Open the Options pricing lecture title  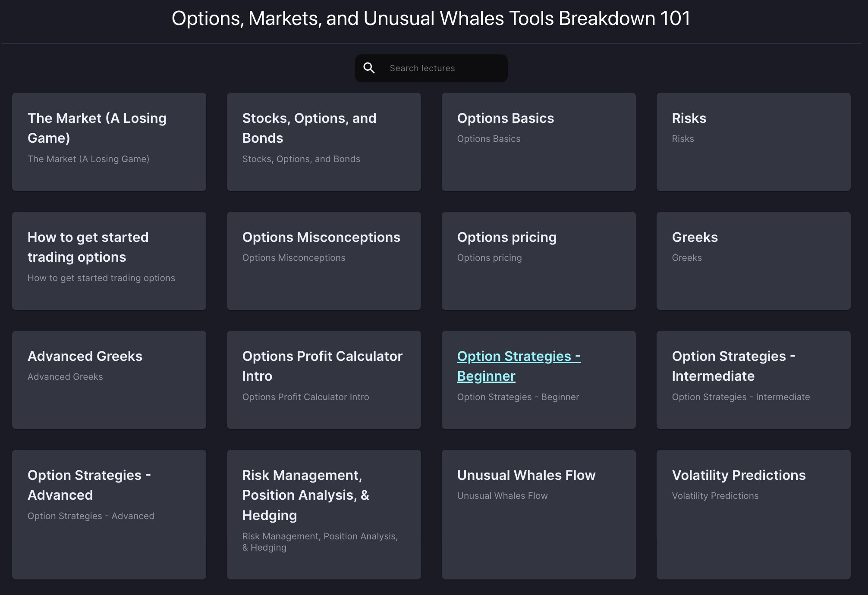tap(507, 237)
